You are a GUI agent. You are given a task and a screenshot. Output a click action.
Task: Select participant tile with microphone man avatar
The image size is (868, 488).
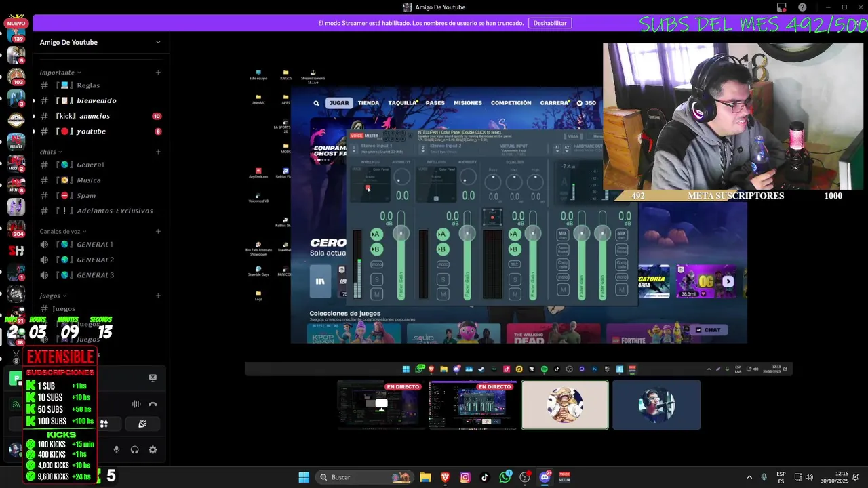(x=656, y=405)
